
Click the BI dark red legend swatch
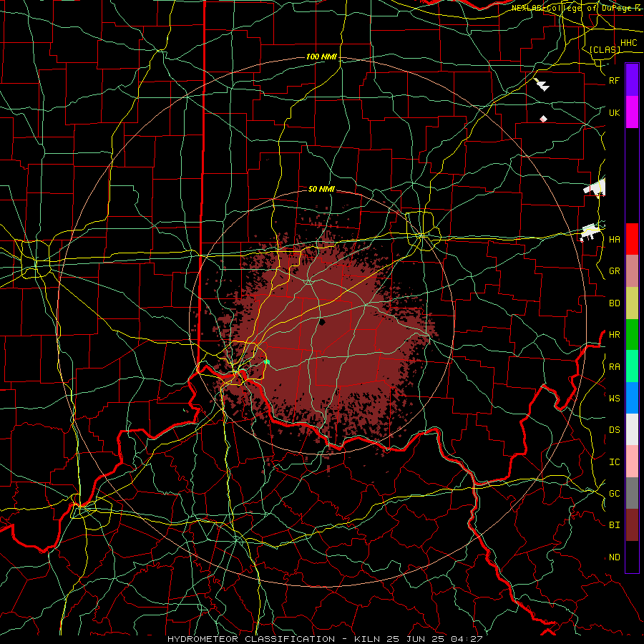[x=632, y=525]
